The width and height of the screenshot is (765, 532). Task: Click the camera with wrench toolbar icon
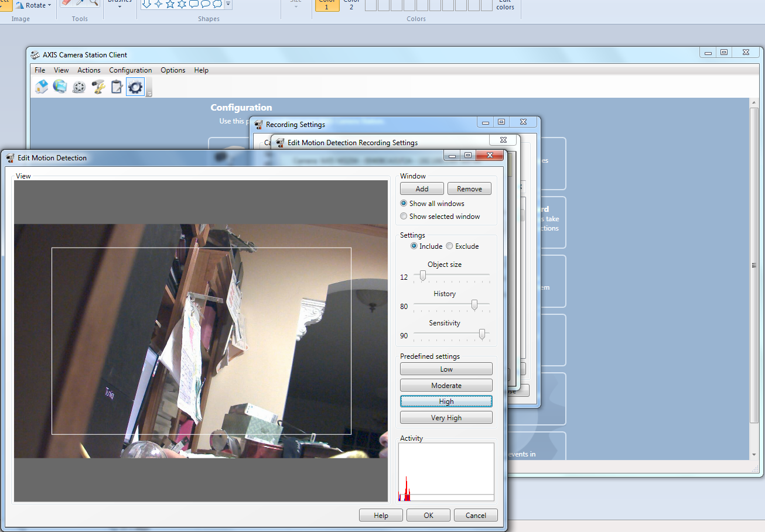pyautogui.click(x=98, y=87)
